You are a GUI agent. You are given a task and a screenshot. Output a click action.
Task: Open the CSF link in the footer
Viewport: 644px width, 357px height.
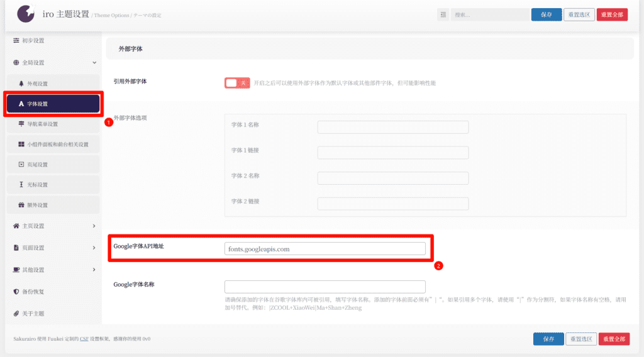click(x=84, y=339)
